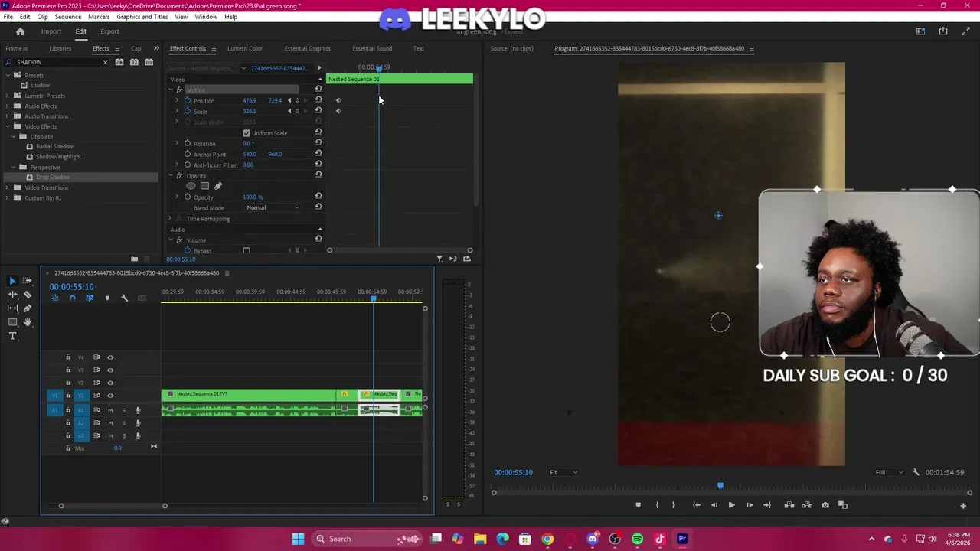Expand the Position property twirl arrow
980x551 pixels.
[177, 100]
